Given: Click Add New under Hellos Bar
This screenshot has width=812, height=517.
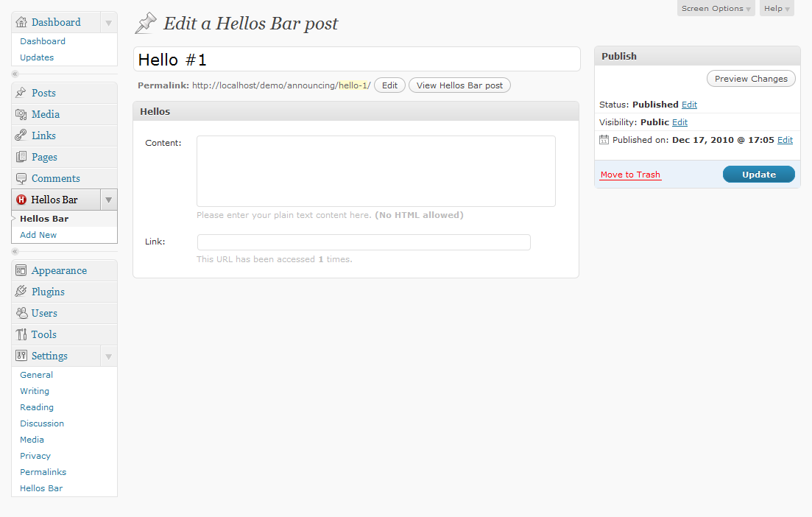Looking at the screenshot, I should click(38, 235).
